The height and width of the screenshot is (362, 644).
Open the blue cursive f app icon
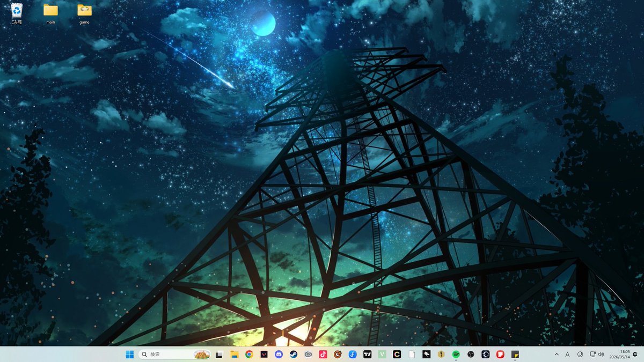click(x=352, y=354)
